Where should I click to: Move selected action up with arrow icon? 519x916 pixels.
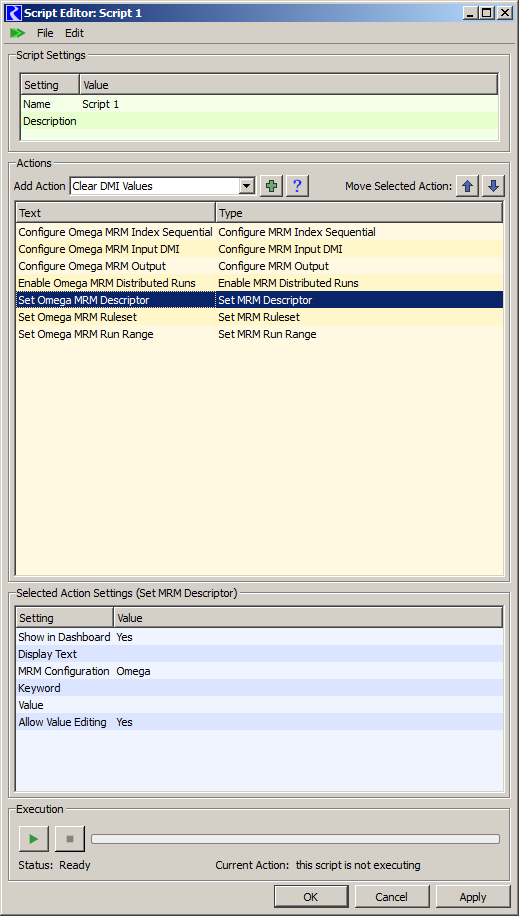coord(467,186)
